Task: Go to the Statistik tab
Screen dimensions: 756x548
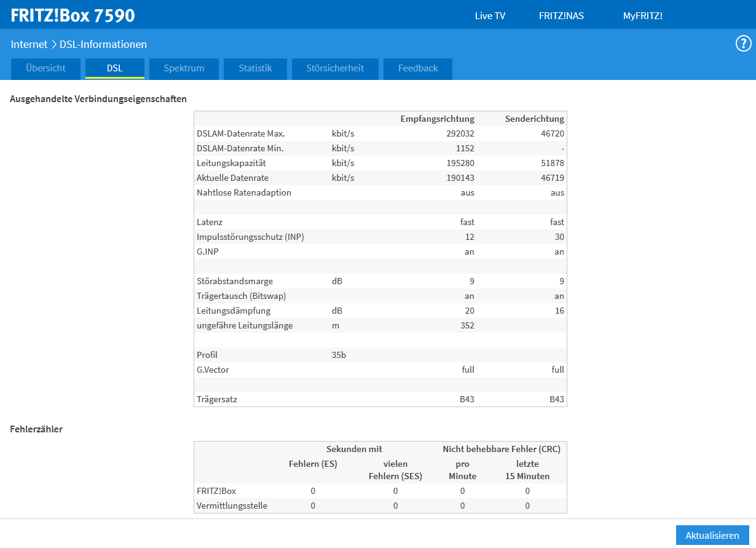Action: 255,69
